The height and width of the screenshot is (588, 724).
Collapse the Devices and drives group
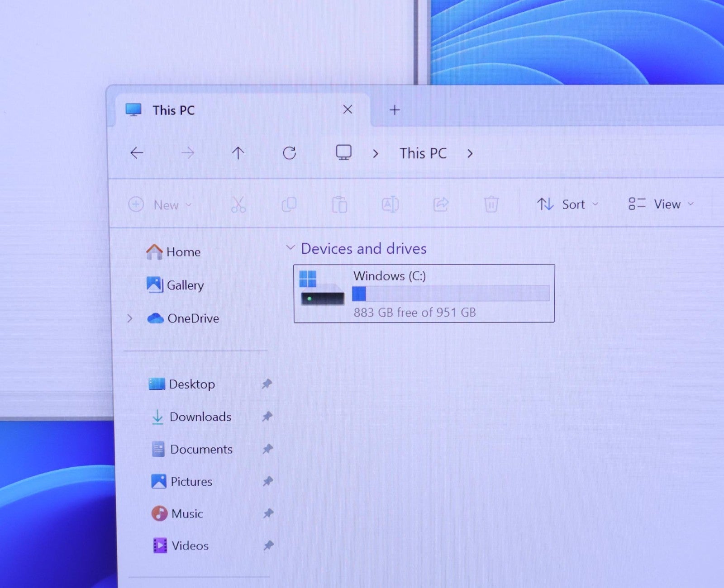[291, 248]
